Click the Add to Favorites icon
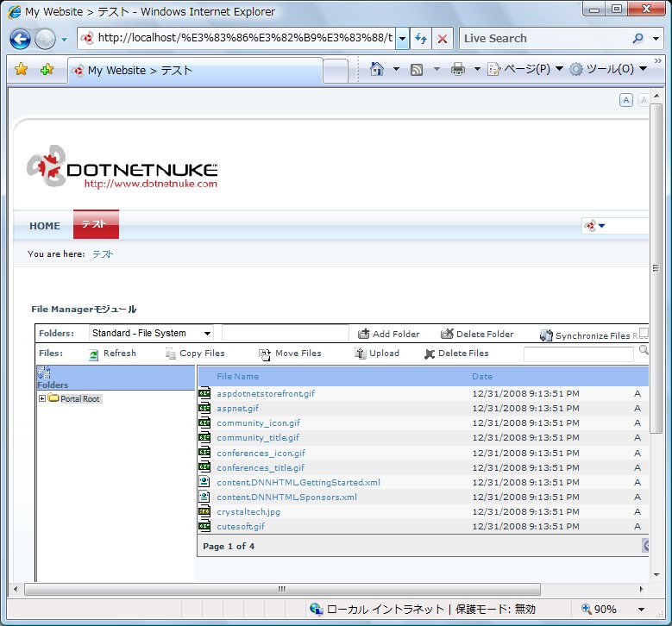Image resolution: width=672 pixels, height=626 pixels. coord(47,69)
